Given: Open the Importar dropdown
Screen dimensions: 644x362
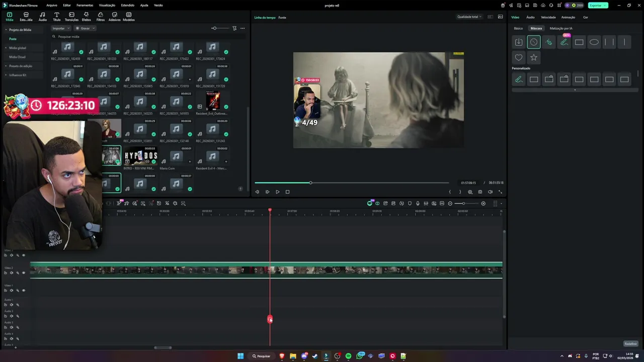Looking at the screenshot, I should coord(61,28).
